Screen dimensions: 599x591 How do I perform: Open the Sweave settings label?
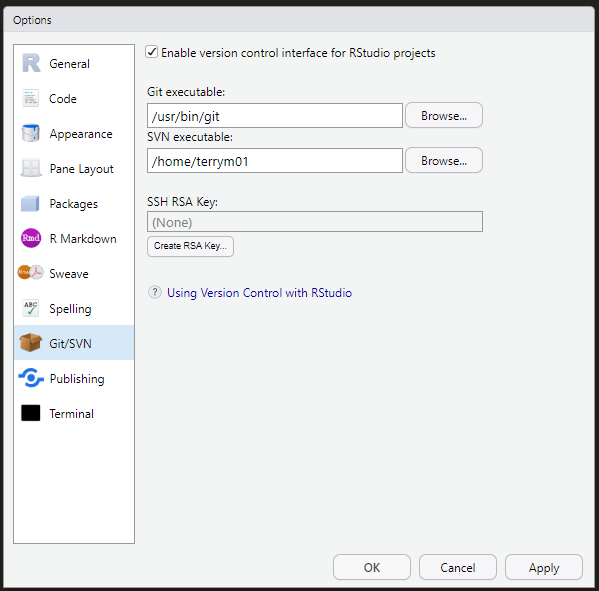[69, 274]
